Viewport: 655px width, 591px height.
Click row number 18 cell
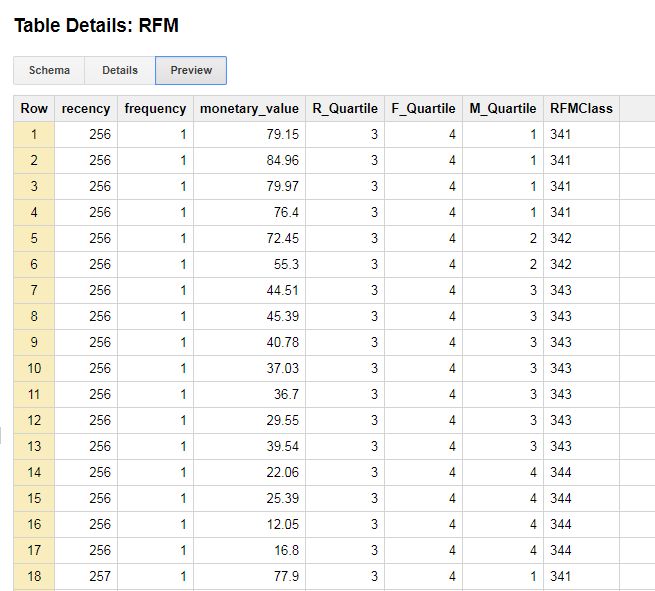(x=34, y=576)
